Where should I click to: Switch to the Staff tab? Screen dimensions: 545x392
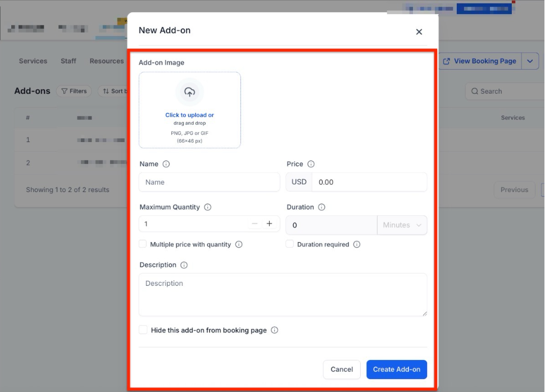point(69,61)
